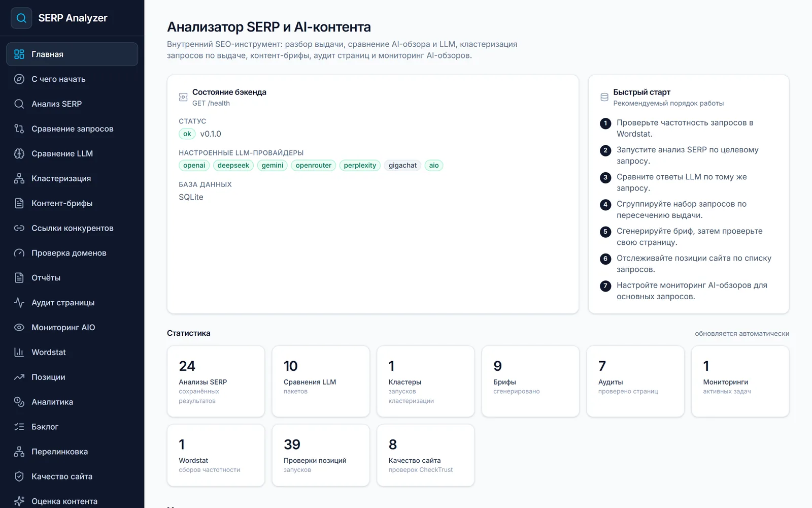
Task: Click the chain link icon for Ссылки конкурентов
Action: pyautogui.click(x=19, y=228)
